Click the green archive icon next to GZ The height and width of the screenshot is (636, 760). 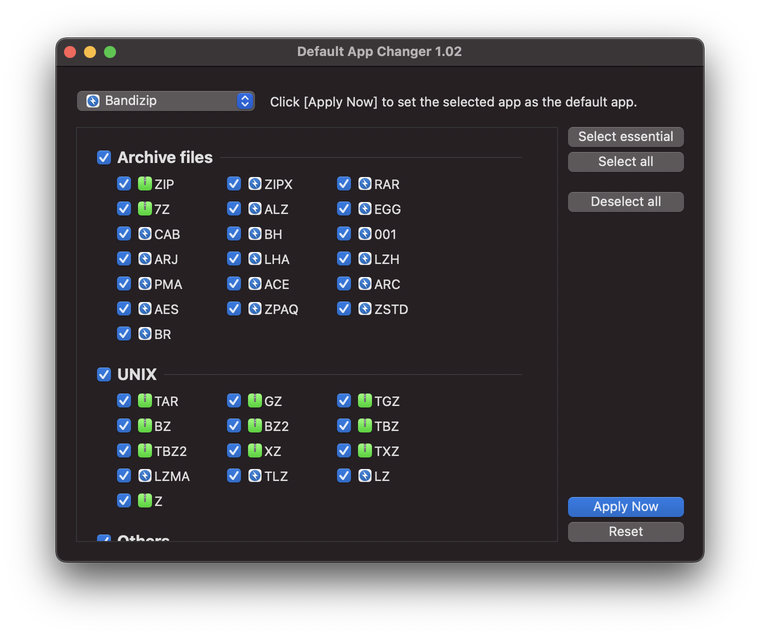pyautogui.click(x=254, y=400)
